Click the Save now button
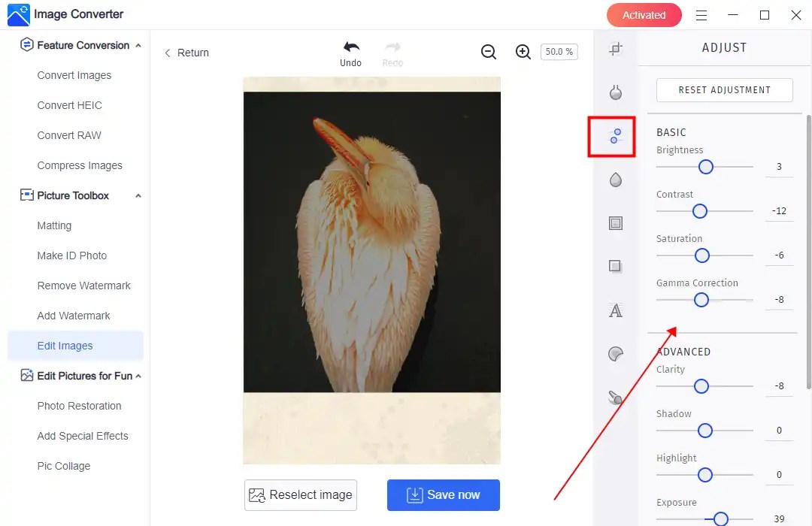 pos(443,494)
